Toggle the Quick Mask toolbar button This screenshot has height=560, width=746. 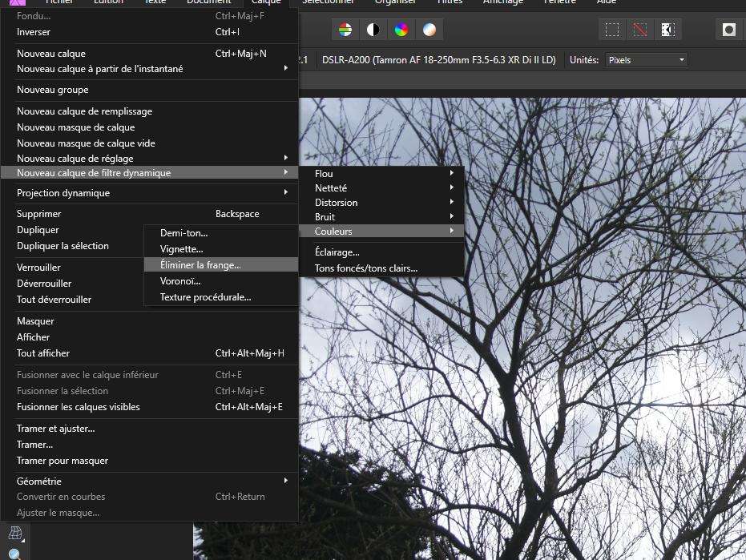tap(729, 30)
